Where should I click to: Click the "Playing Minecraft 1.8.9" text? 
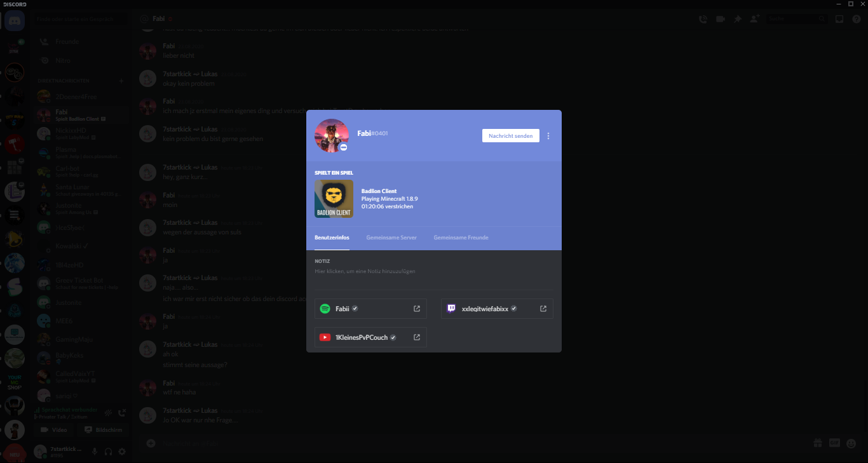tap(390, 199)
